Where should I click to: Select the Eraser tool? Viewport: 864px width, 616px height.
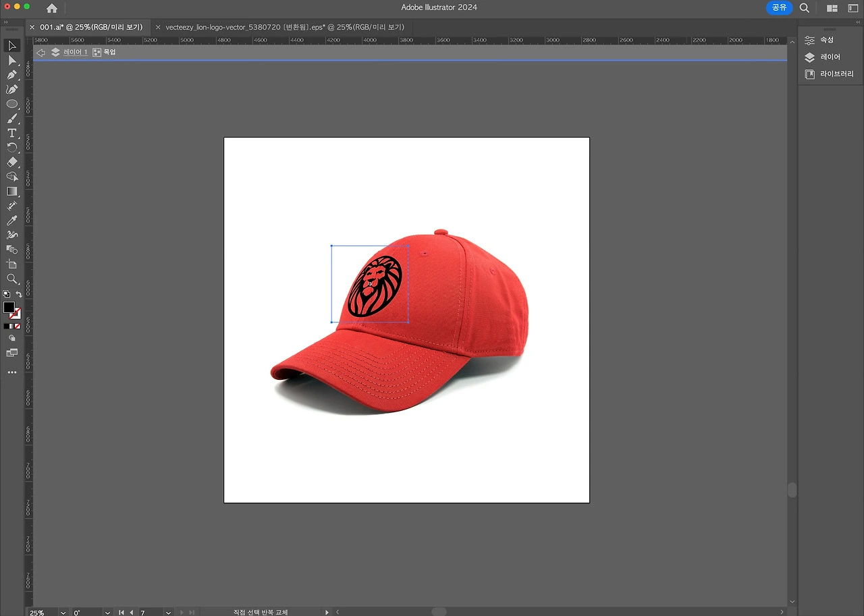coord(11,162)
